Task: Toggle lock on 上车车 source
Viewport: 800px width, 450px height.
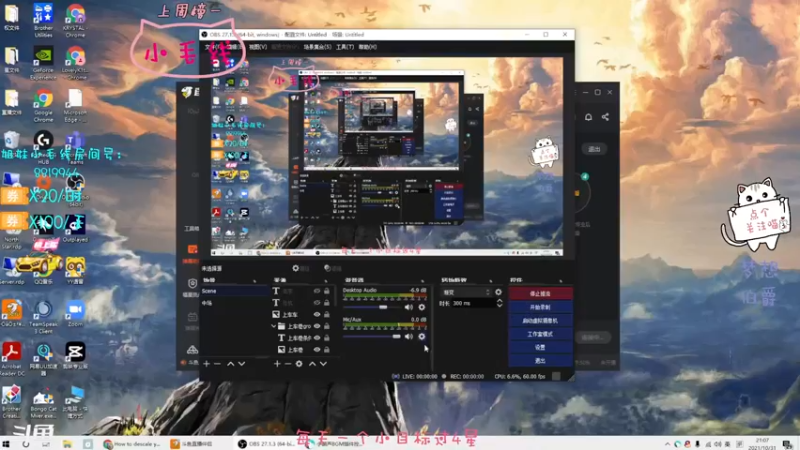Action: click(x=327, y=314)
